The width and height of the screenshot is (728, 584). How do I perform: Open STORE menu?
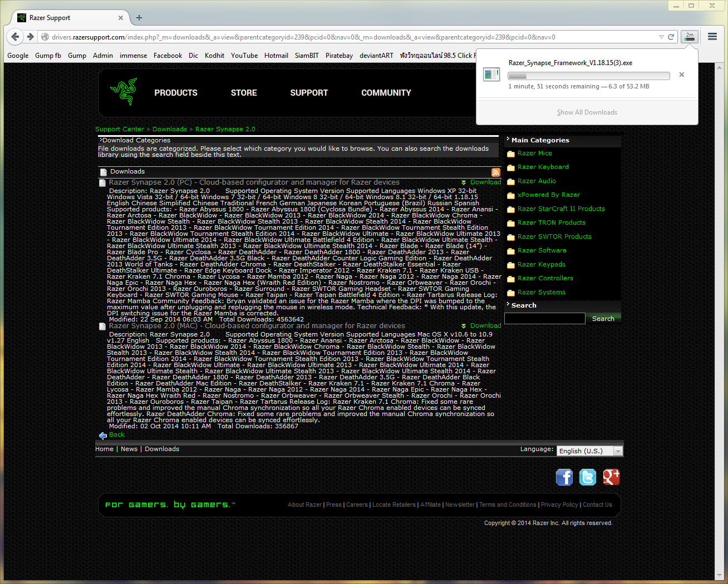click(244, 93)
